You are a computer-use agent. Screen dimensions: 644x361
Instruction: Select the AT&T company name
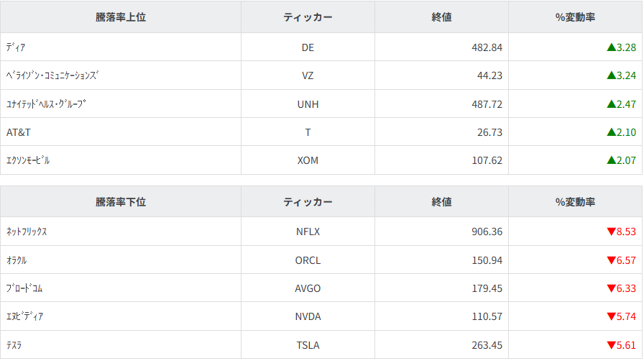[19, 132]
